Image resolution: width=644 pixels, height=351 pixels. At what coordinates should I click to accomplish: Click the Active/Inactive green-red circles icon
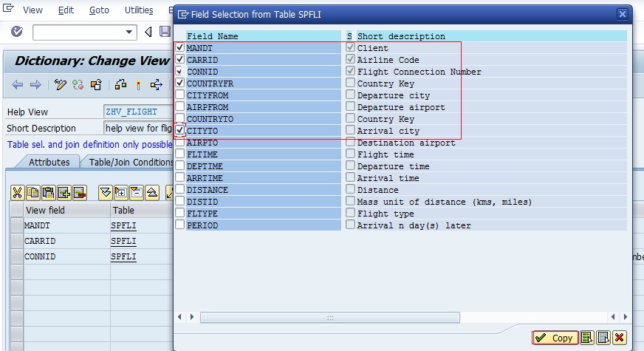click(x=78, y=85)
